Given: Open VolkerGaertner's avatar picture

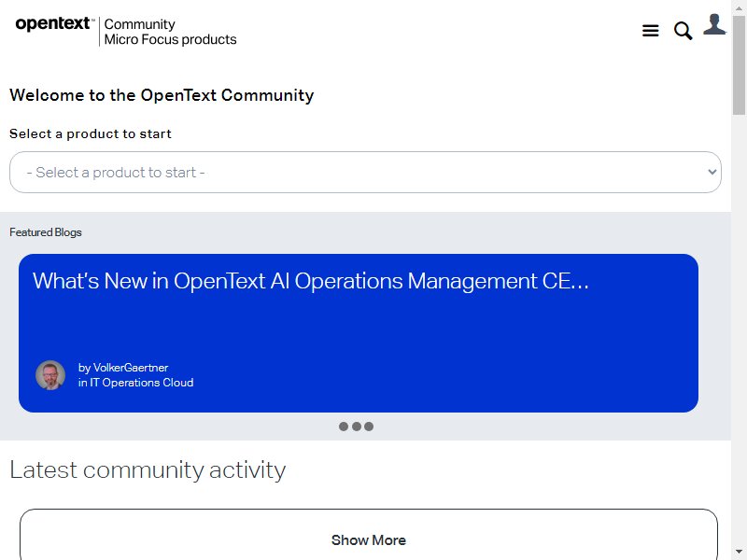Looking at the screenshot, I should 50,375.
